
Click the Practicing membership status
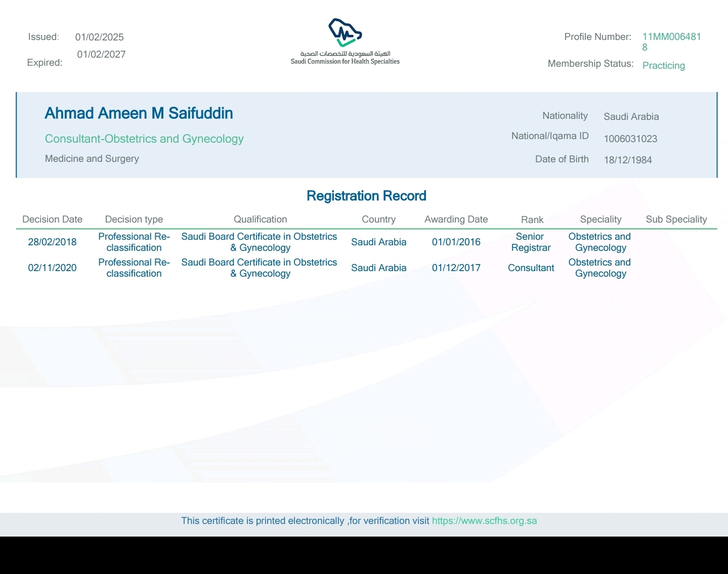point(663,66)
